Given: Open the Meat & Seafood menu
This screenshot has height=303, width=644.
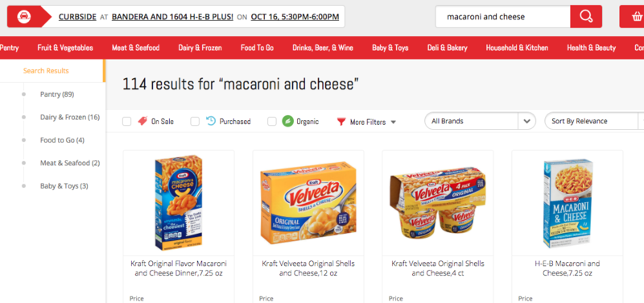Looking at the screenshot, I should click(x=135, y=48).
